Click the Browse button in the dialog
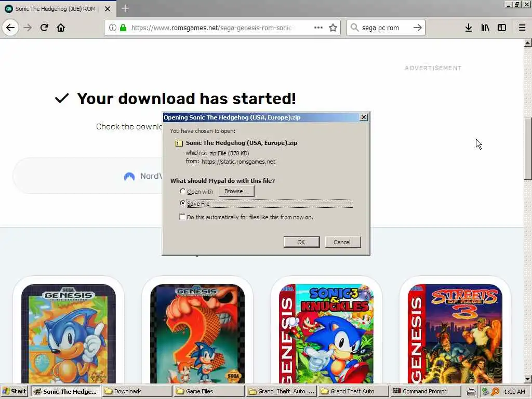The height and width of the screenshot is (399, 532). (236, 191)
